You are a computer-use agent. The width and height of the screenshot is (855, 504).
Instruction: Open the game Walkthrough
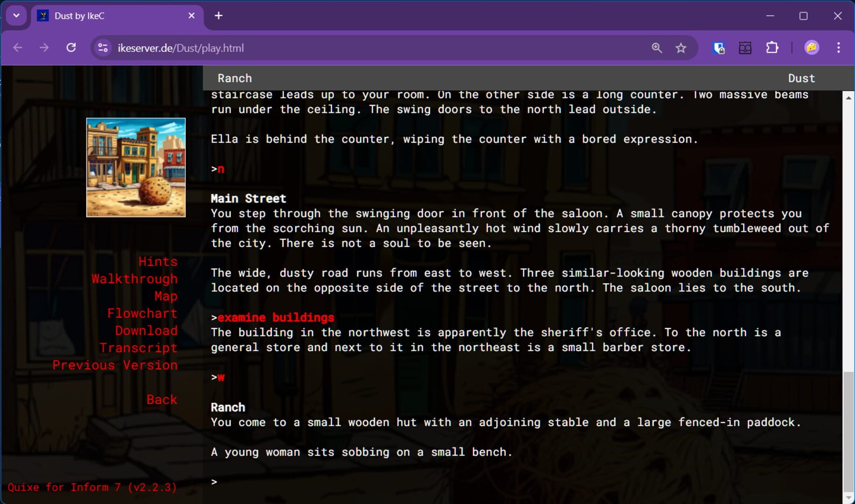(134, 279)
